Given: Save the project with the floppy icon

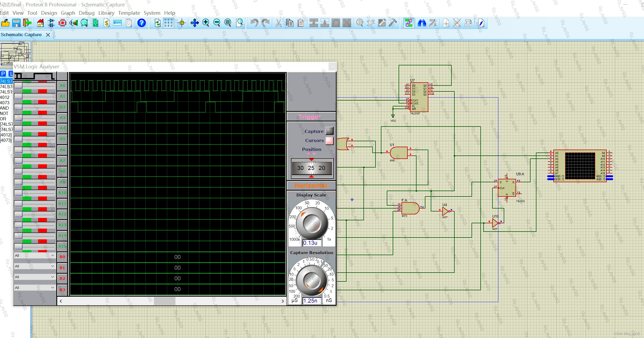Looking at the screenshot, I should click(16, 23).
